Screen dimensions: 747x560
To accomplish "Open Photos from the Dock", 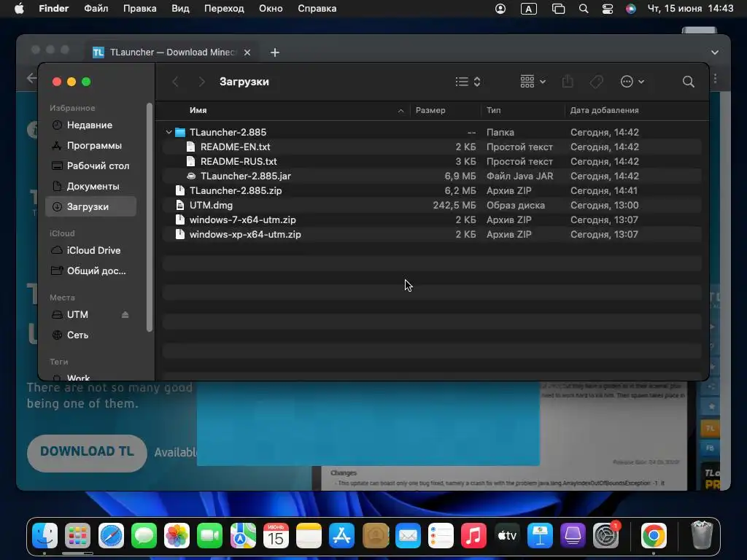I will coord(177,535).
